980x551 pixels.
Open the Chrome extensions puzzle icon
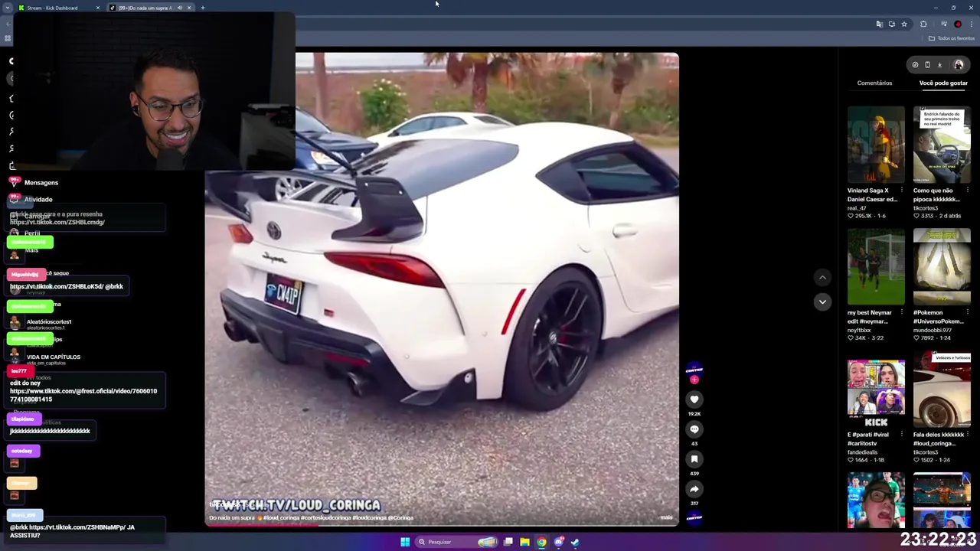coord(923,24)
